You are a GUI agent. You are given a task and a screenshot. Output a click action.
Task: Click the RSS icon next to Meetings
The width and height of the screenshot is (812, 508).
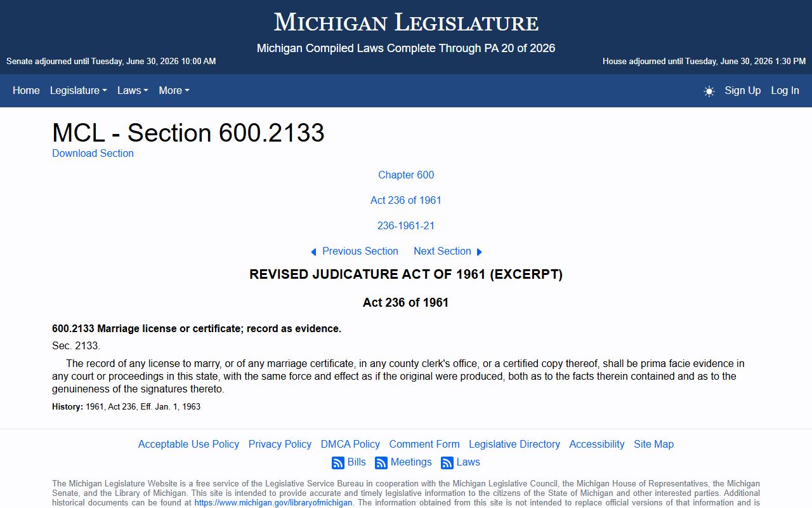(381, 463)
